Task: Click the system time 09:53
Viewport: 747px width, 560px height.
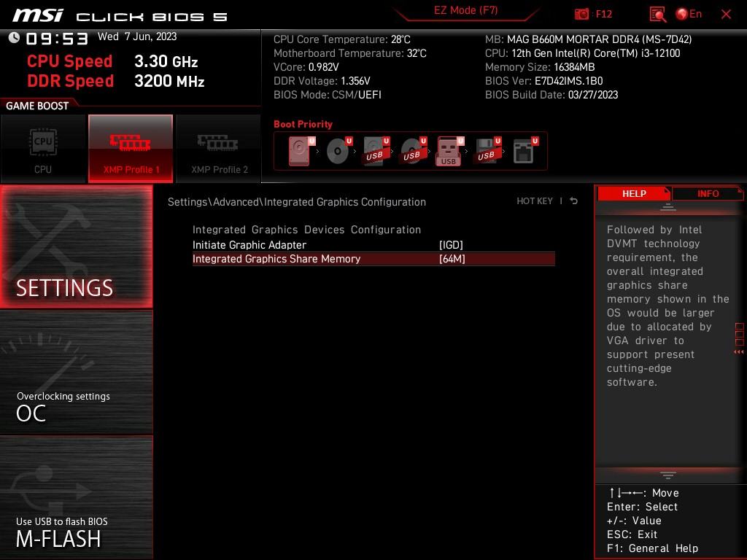Action: 57,39
